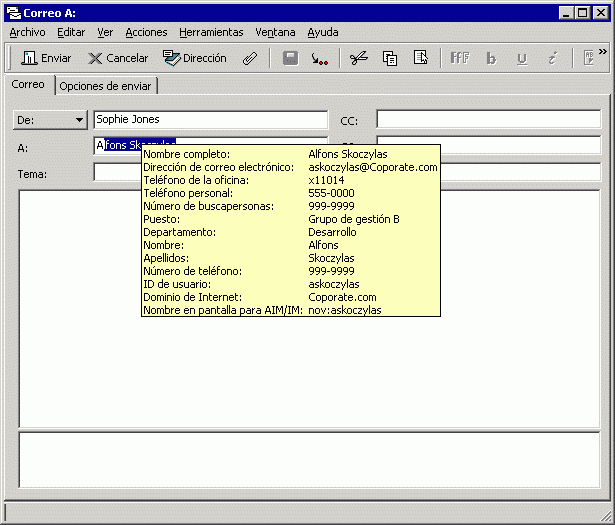The width and height of the screenshot is (615, 525).
Task: Click the copy documents icon
Action: click(x=390, y=58)
